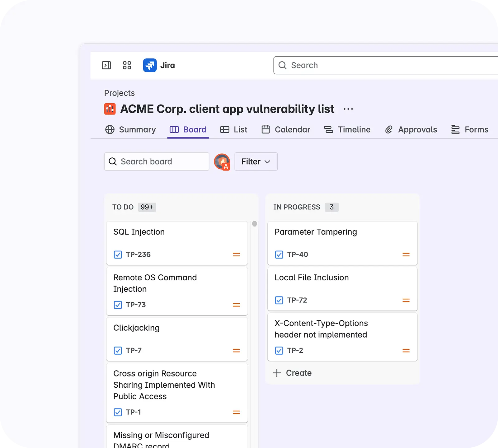Image resolution: width=498 pixels, height=448 pixels.
Task: Open the X-Content-Type-Options header card
Action: 342,337
